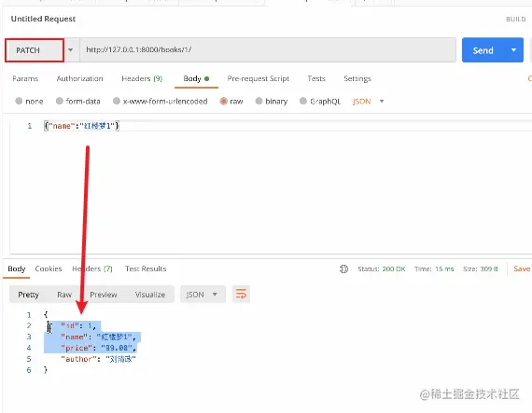Switch to the Authorization tab
This screenshot has width=532, height=413.
(79, 78)
